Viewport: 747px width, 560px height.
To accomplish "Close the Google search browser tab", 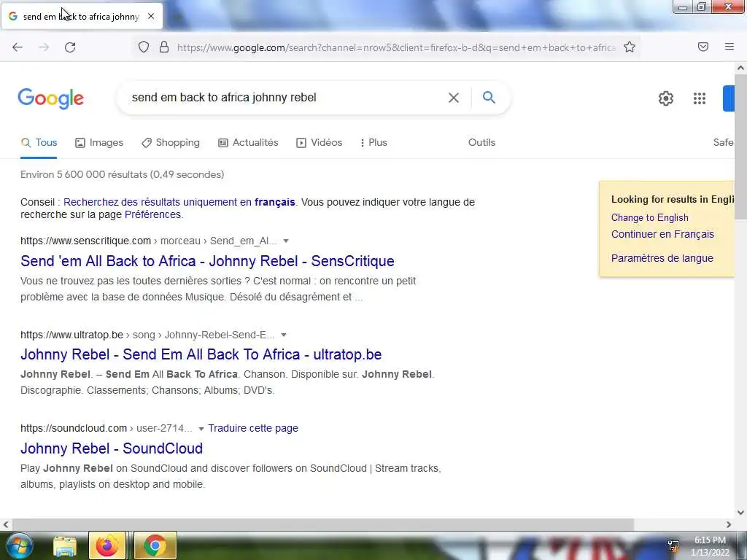I will coord(151,16).
